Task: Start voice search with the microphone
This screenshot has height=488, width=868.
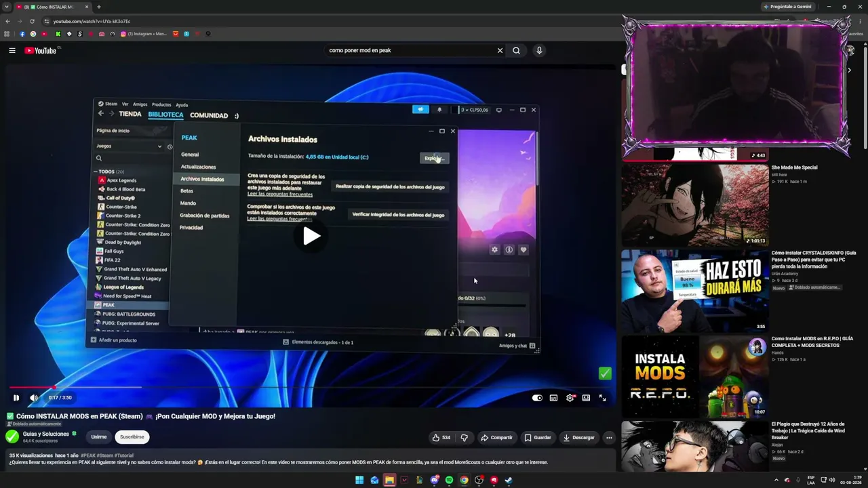Action: (539, 50)
